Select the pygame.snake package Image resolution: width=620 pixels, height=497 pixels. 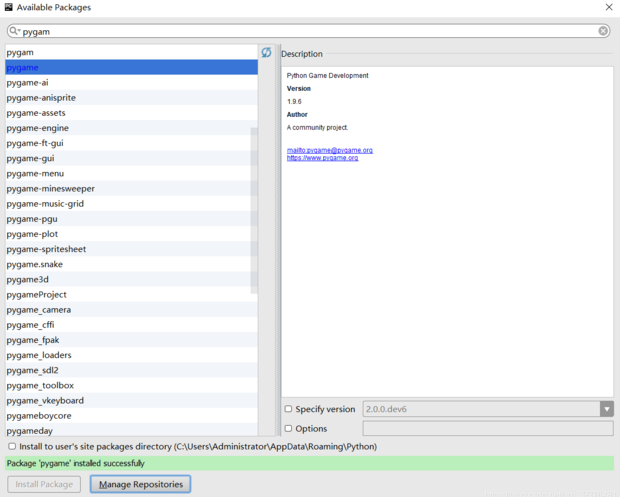(x=34, y=264)
